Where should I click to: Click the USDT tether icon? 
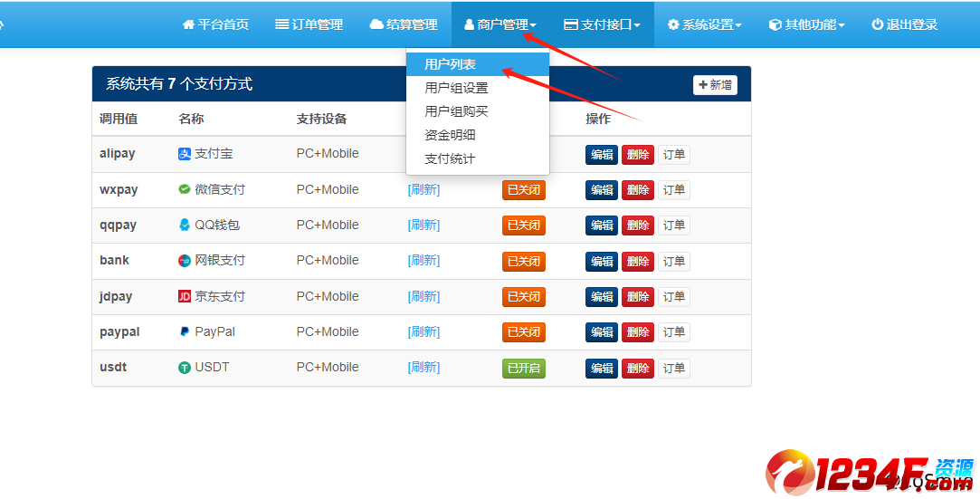coord(185,368)
